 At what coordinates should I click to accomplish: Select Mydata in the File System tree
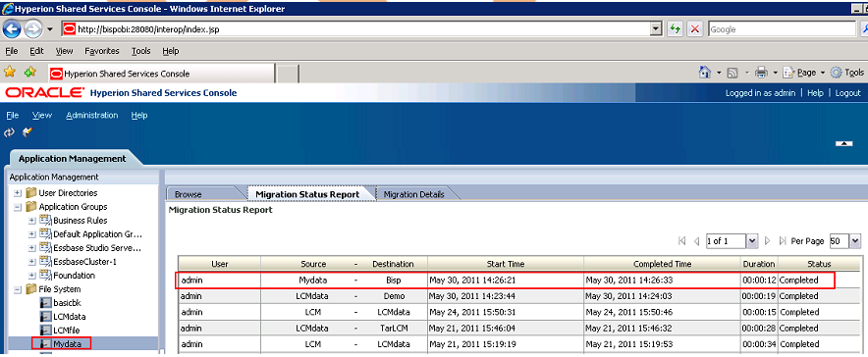tap(67, 343)
